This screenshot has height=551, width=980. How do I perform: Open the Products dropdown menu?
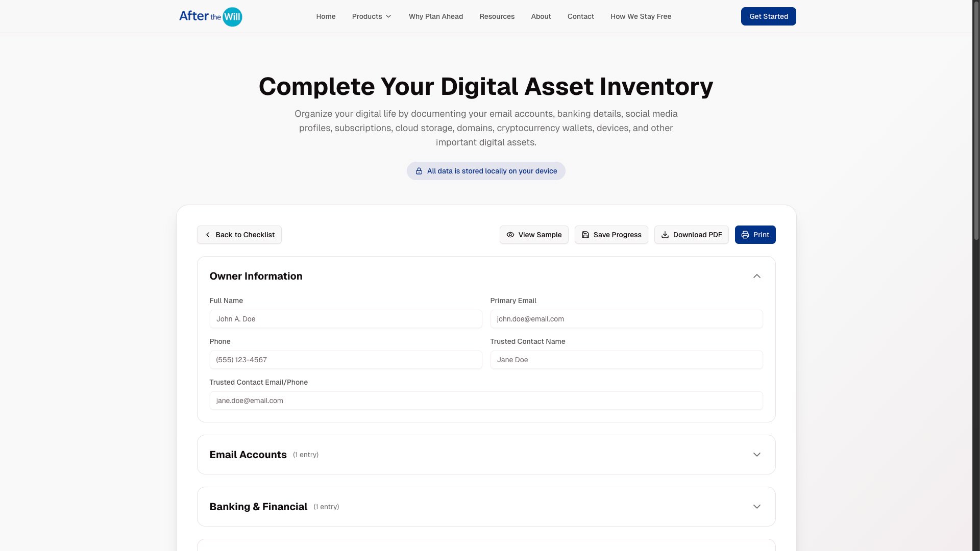pos(372,16)
